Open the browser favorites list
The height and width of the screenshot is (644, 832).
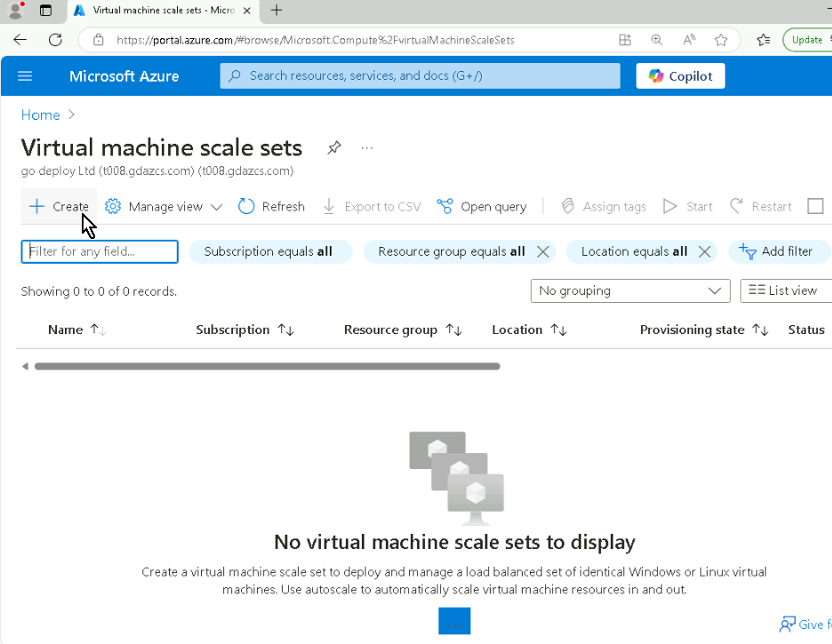click(x=763, y=40)
